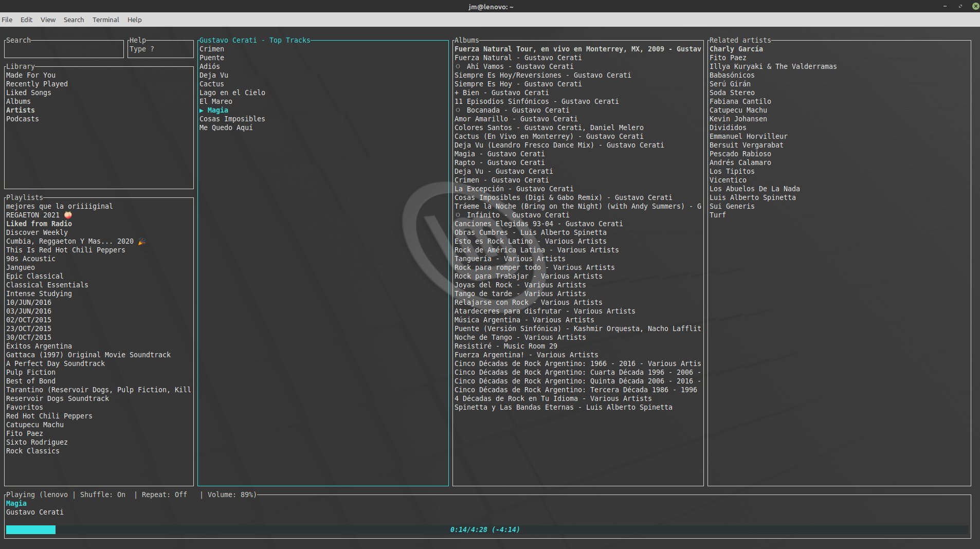Image resolution: width=980 pixels, height=549 pixels.
Task: Click the Search input box
Action: (x=64, y=49)
